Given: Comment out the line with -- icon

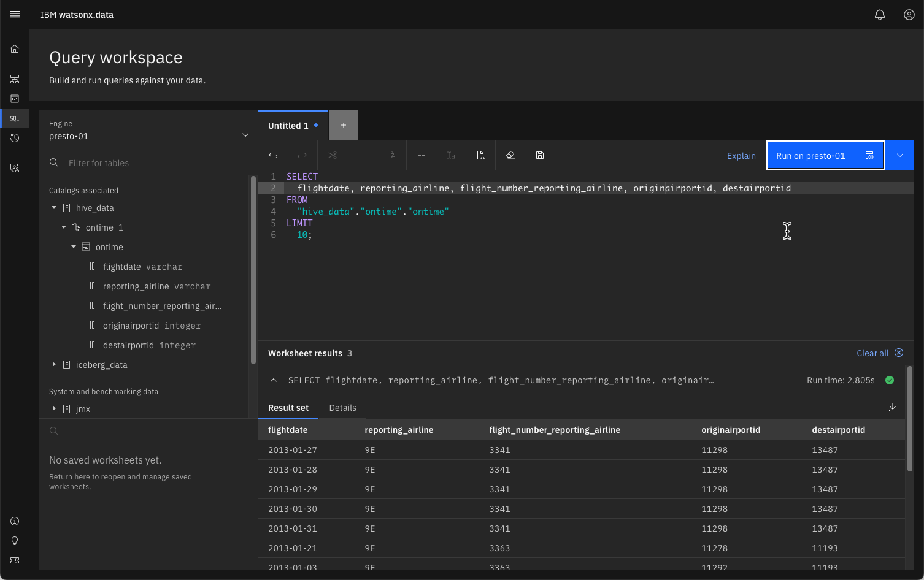Looking at the screenshot, I should click(x=422, y=155).
